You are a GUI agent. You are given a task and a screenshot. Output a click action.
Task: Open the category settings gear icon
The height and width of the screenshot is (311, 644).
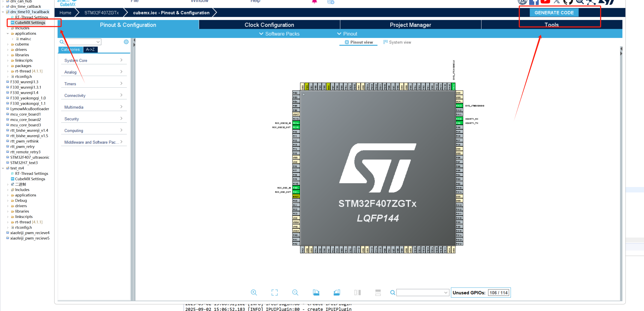pyautogui.click(x=126, y=42)
